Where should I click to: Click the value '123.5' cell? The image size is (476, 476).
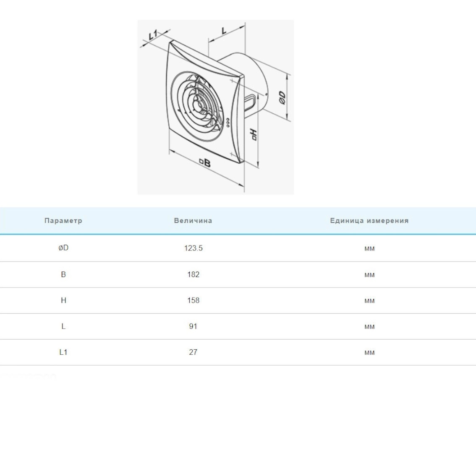pos(194,248)
